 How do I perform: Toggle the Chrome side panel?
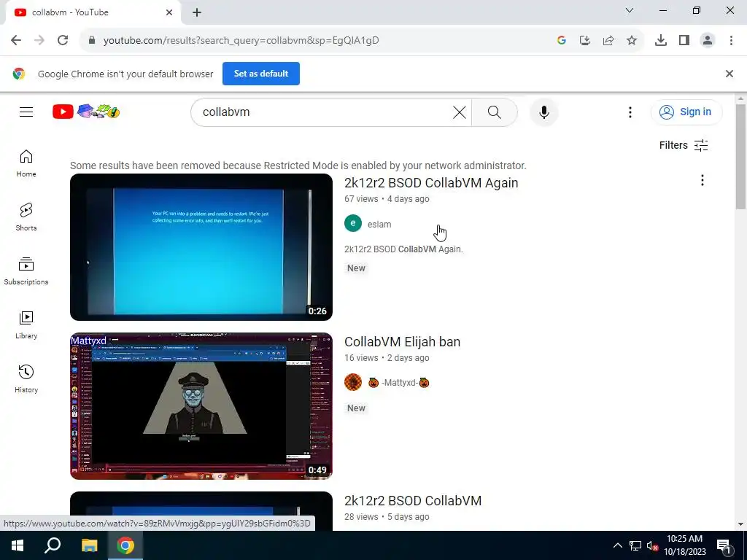click(684, 41)
